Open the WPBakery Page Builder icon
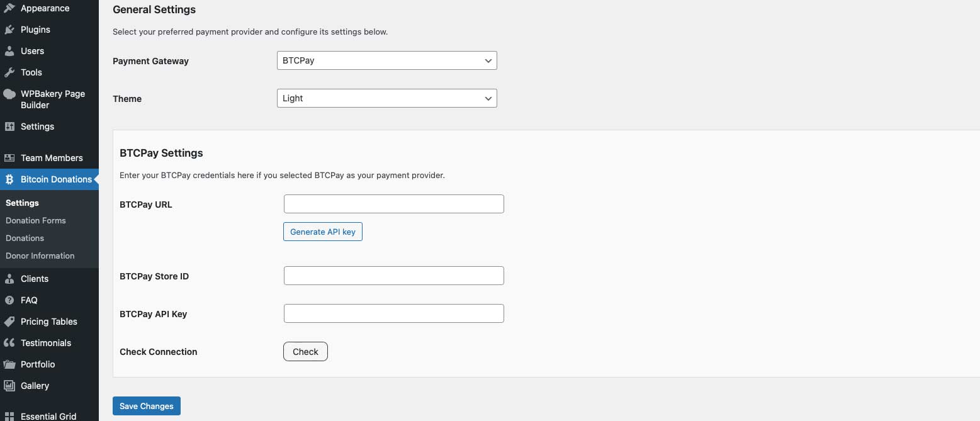 point(10,94)
